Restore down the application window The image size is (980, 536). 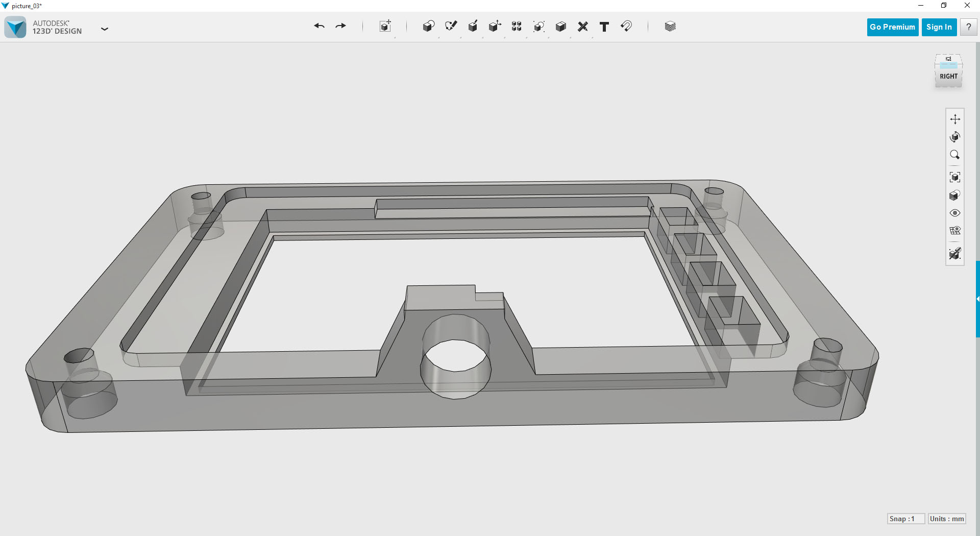click(944, 6)
